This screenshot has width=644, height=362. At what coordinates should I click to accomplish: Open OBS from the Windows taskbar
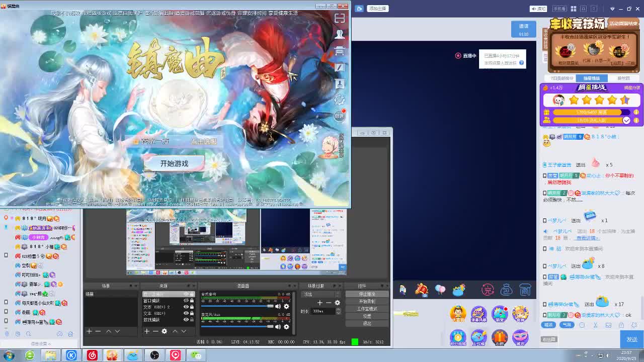pos(154,355)
